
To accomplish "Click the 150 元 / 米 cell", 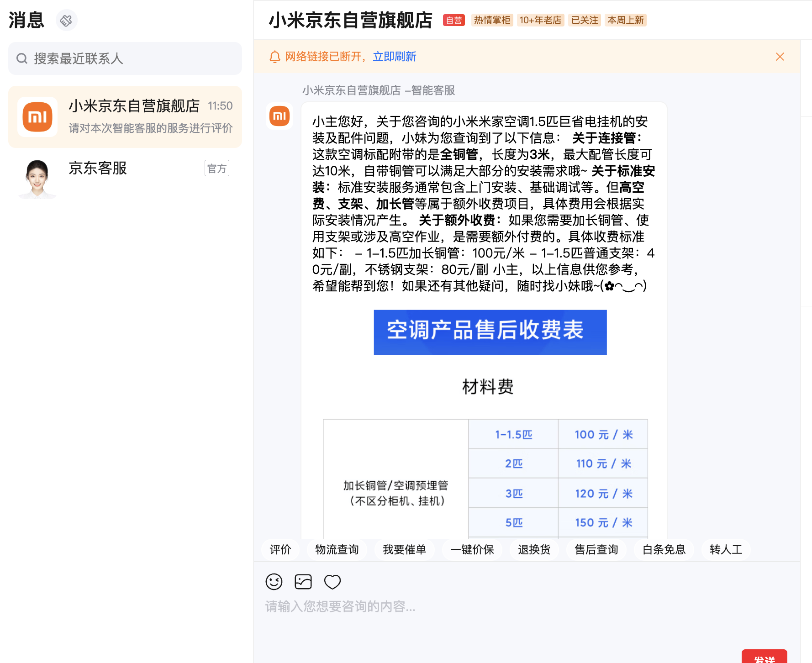I will (603, 522).
